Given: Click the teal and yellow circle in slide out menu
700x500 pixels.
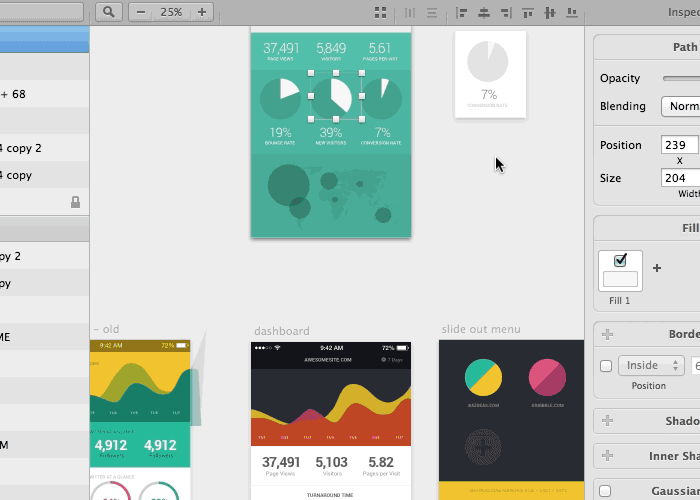Looking at the screenshot, I should pyautogui.click(x=483, y=377).
